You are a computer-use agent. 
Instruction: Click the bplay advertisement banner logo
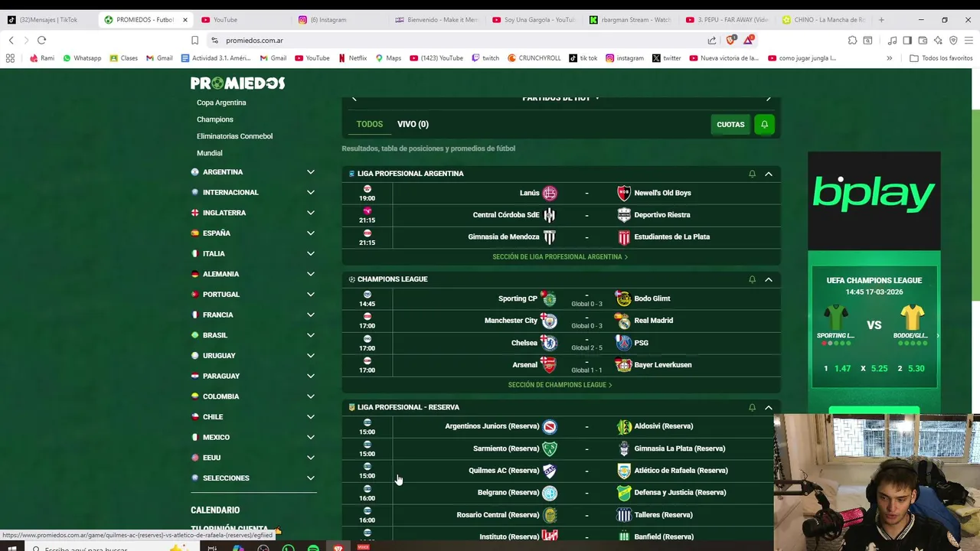(x=874, y=194)
